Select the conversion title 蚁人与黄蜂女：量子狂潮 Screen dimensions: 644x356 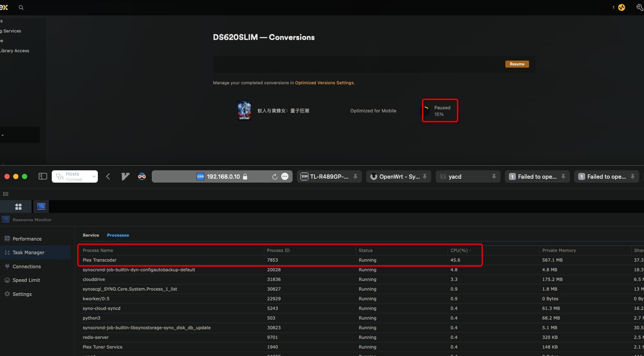(283, 111)
